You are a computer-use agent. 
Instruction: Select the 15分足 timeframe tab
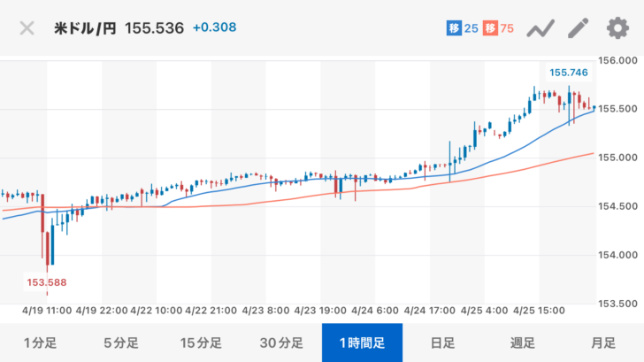201,343
